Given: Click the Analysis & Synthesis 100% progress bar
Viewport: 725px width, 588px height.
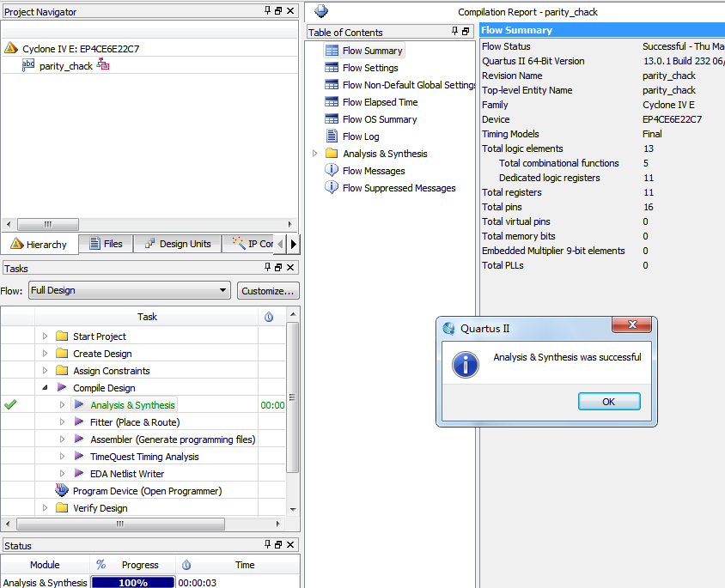Looking at the screenshot, I should coord(133,582).
